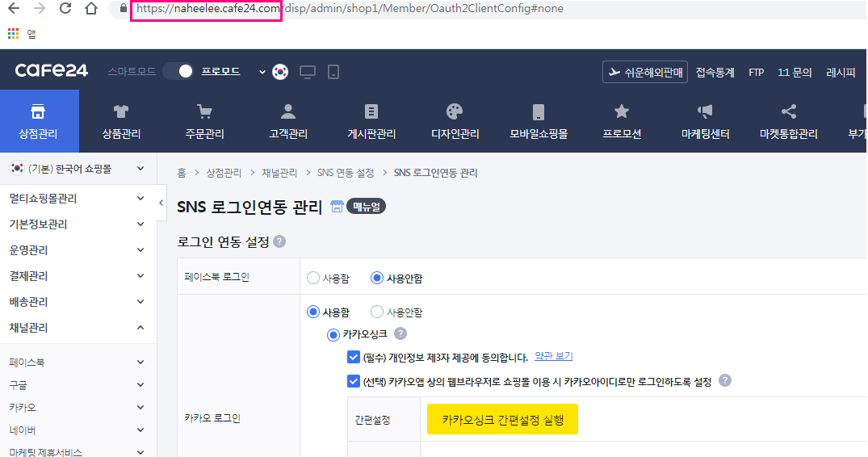Collapse the 채널관리 sidebar menu
This screenshot has width=868, height=457.
78,328
